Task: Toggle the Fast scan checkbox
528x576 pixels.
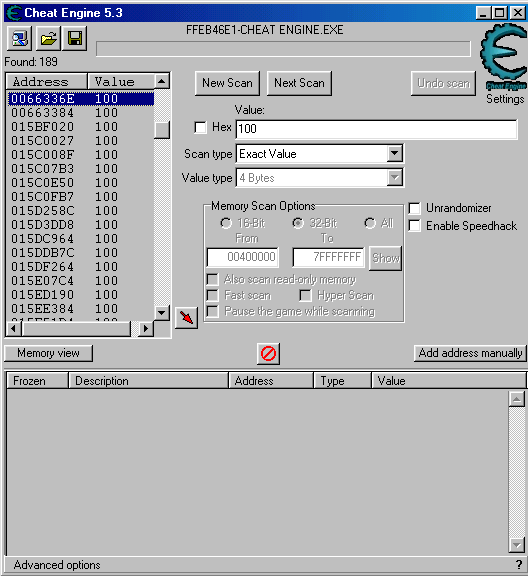Action: point(212,295)
